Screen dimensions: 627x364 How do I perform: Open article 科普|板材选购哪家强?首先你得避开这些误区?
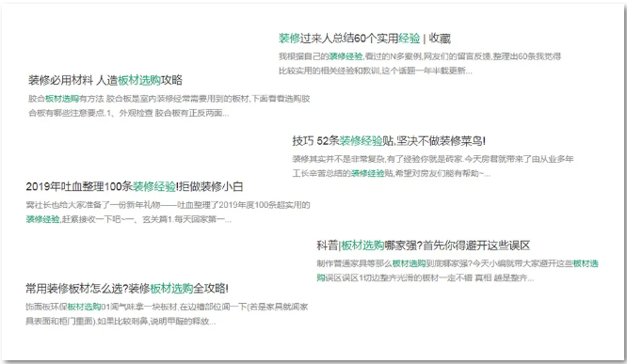click(423, 245)
